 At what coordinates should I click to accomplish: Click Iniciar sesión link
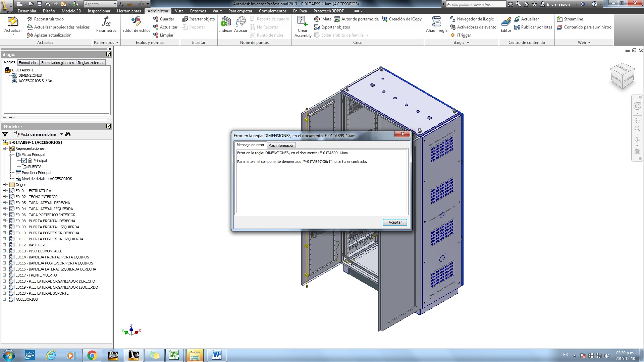pyautogui.click(x=558, y=4)
